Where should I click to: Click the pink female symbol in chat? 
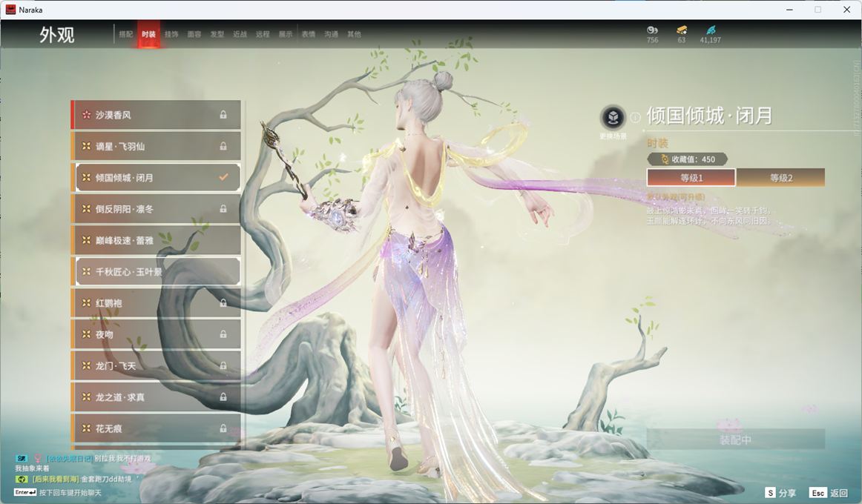click(x=38, y=458)
